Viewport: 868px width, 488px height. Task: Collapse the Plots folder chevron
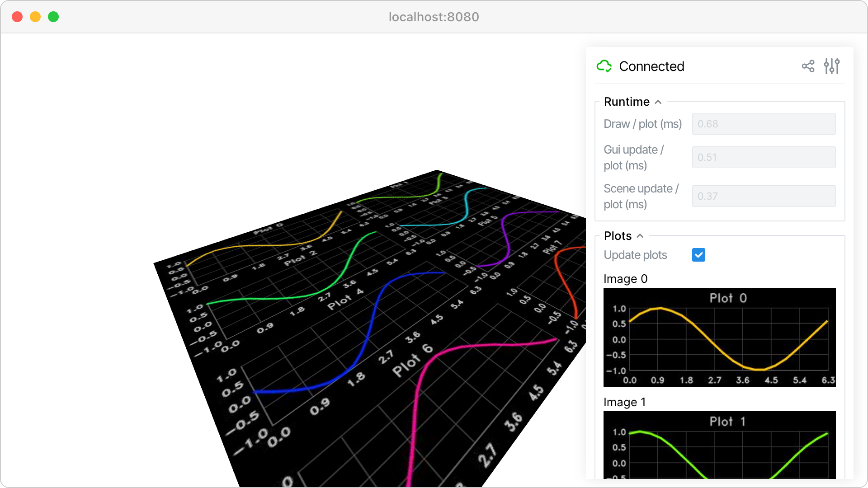click(640, 236)
